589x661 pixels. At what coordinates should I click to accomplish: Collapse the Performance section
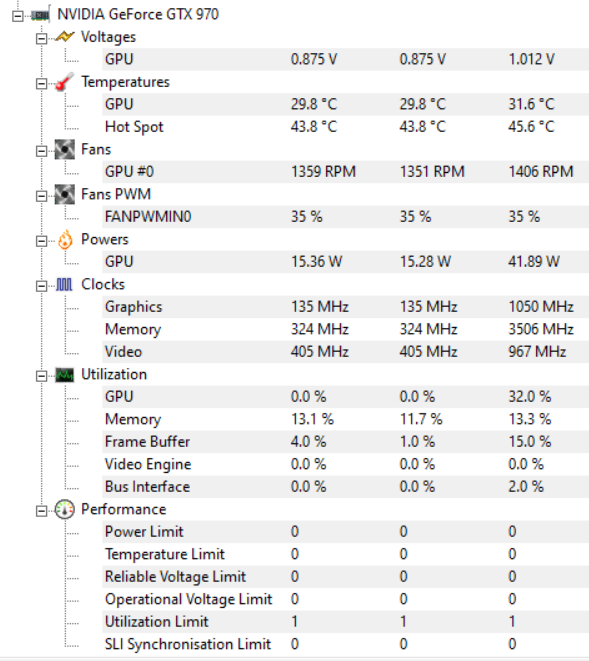[x=41, y=511]
